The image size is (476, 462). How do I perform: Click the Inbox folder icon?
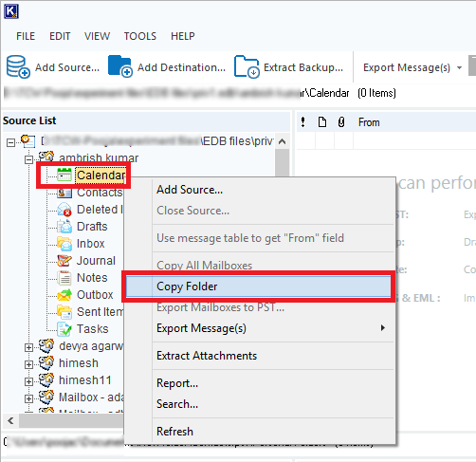[64, 244]
